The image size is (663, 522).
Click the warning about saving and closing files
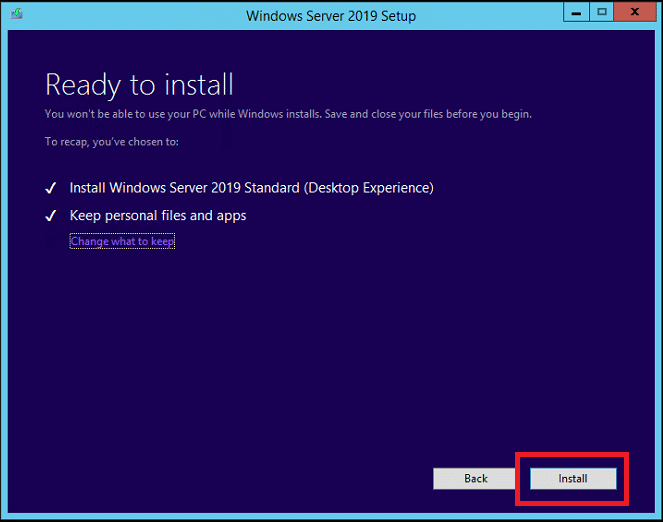[x=288, y=114]
